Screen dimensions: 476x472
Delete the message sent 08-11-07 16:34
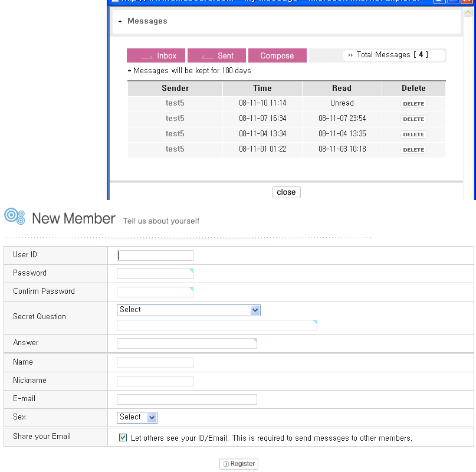[x=413, y=119]
